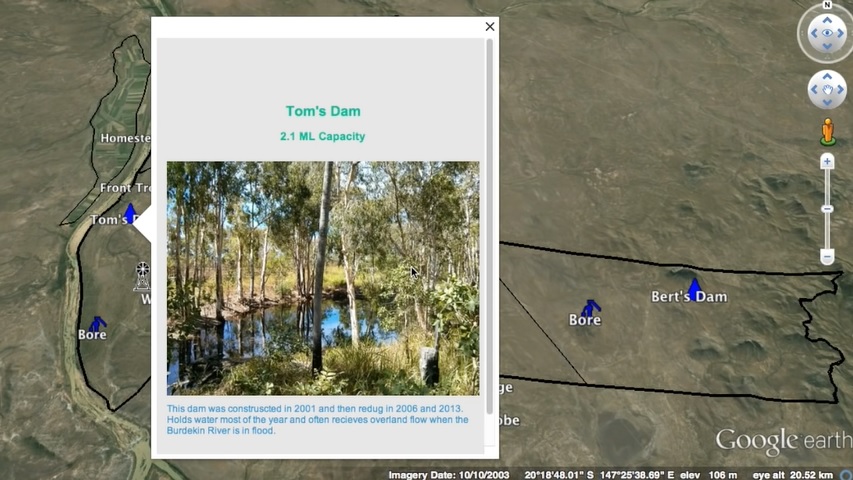Click the eye center of Look joystick
The height and width of the screenshot is (480, 853).
(x=827, y=33)
